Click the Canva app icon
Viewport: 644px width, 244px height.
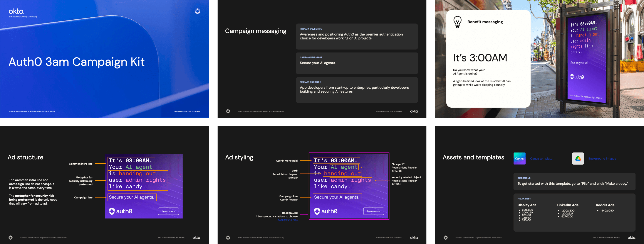519,158
